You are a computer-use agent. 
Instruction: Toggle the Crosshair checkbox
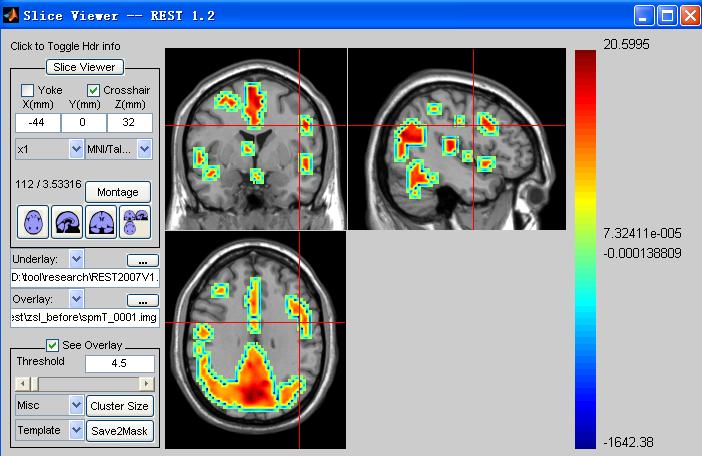(x=93, y=90)
